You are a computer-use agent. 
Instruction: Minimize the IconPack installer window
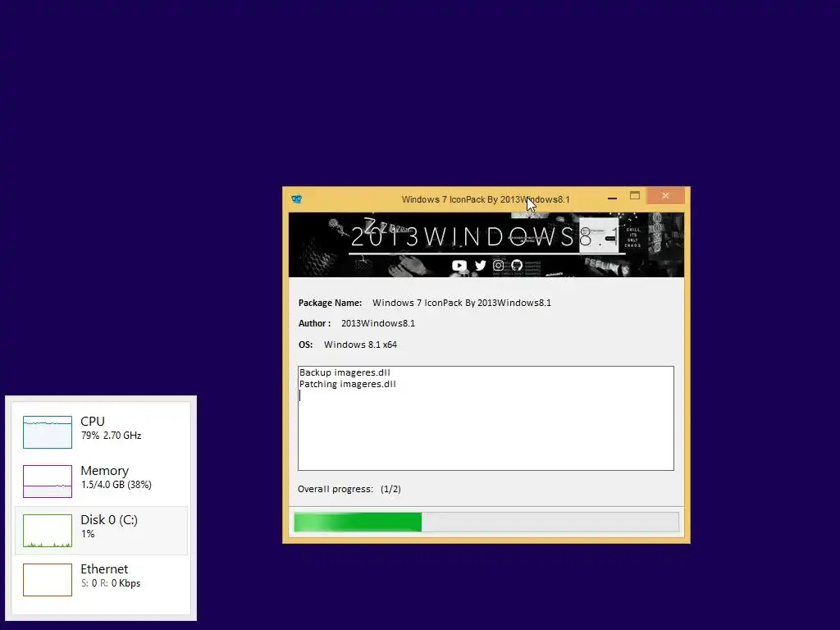(x=612, y=197)
